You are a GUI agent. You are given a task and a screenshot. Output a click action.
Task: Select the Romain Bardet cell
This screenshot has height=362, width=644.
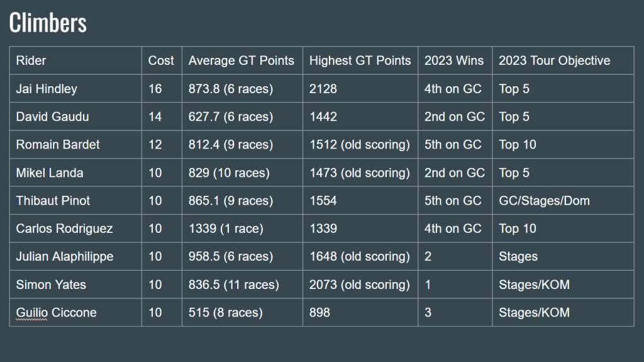(x=58, y=145)
